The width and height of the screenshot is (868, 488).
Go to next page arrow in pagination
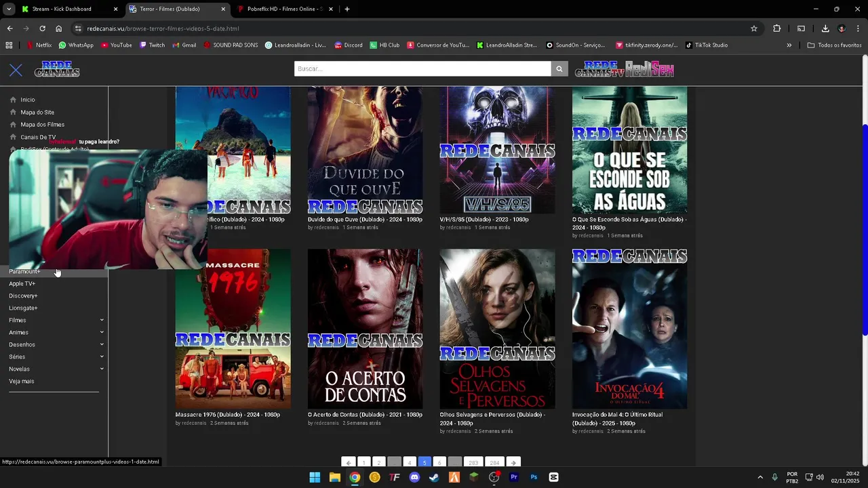coord(513,462)
